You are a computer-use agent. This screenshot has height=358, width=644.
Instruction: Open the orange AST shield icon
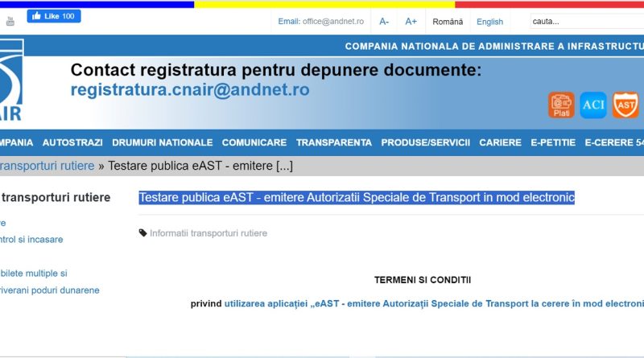(625, 105)
